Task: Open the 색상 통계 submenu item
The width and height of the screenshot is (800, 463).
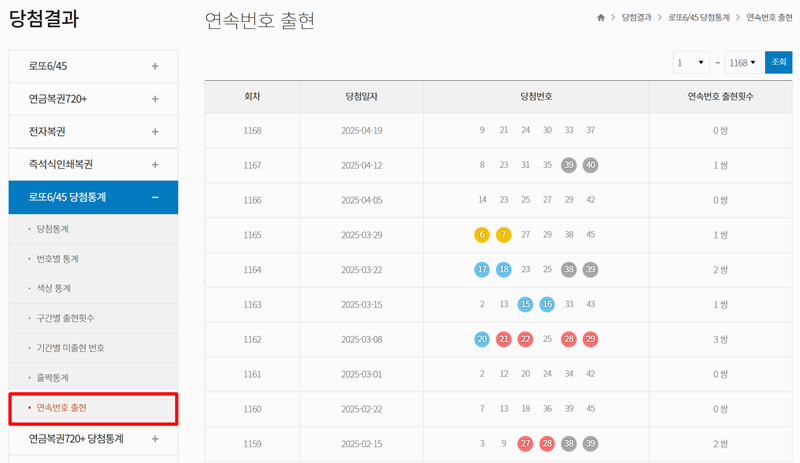Action: pos(54,288)
